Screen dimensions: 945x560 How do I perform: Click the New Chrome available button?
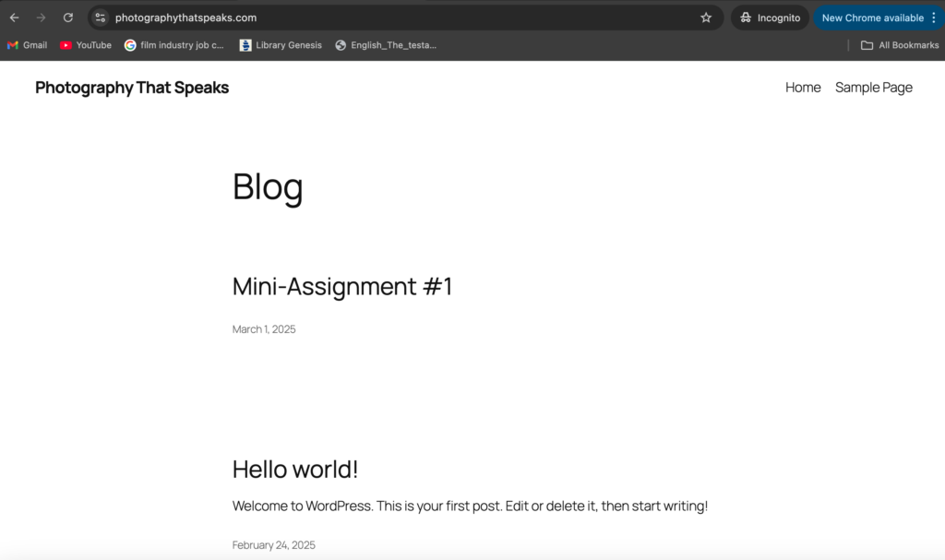[872, 18]
